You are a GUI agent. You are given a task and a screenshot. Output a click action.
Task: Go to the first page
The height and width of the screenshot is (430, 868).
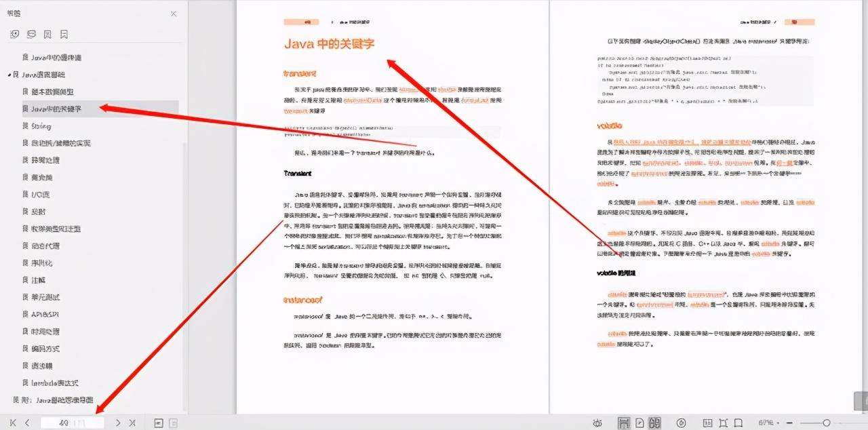[x=14, y=423]
